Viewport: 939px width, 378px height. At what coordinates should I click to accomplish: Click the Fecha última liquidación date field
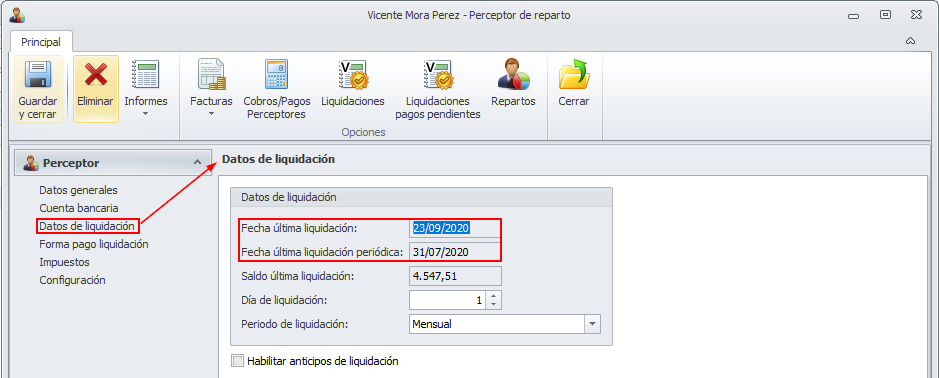455,228
